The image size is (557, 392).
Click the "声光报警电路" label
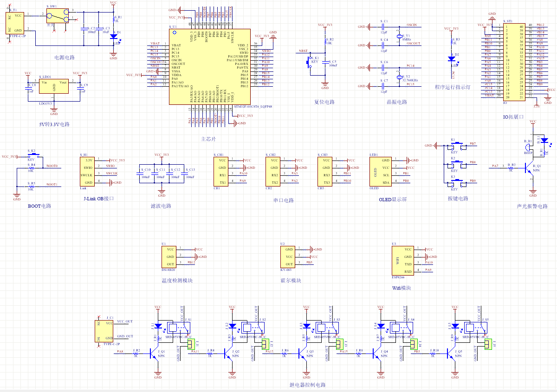532,206
